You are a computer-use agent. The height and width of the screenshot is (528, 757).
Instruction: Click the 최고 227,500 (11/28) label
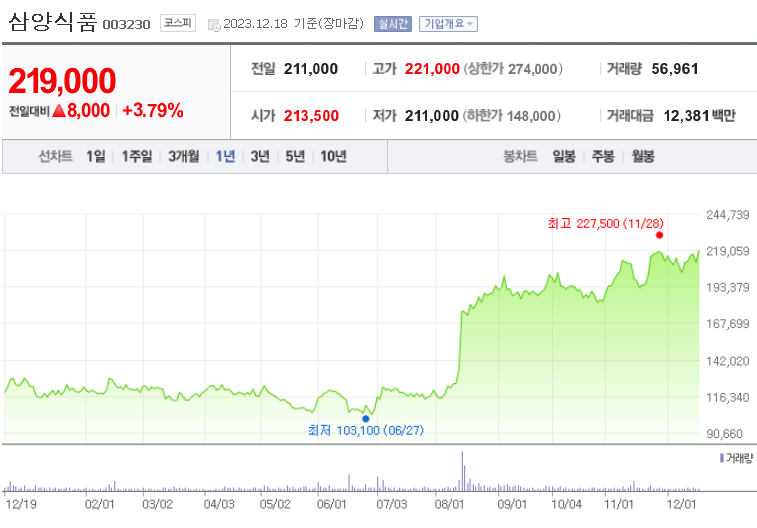coord(605,223)
